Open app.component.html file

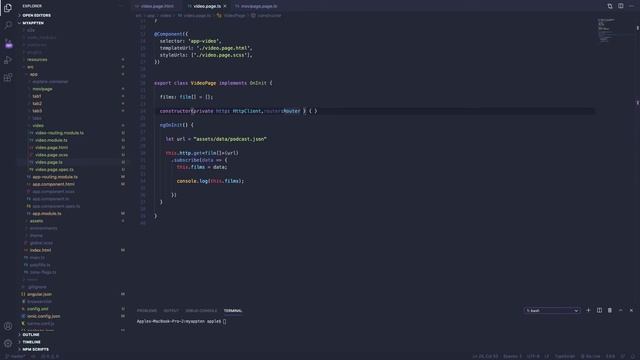(x=53, y=184)
